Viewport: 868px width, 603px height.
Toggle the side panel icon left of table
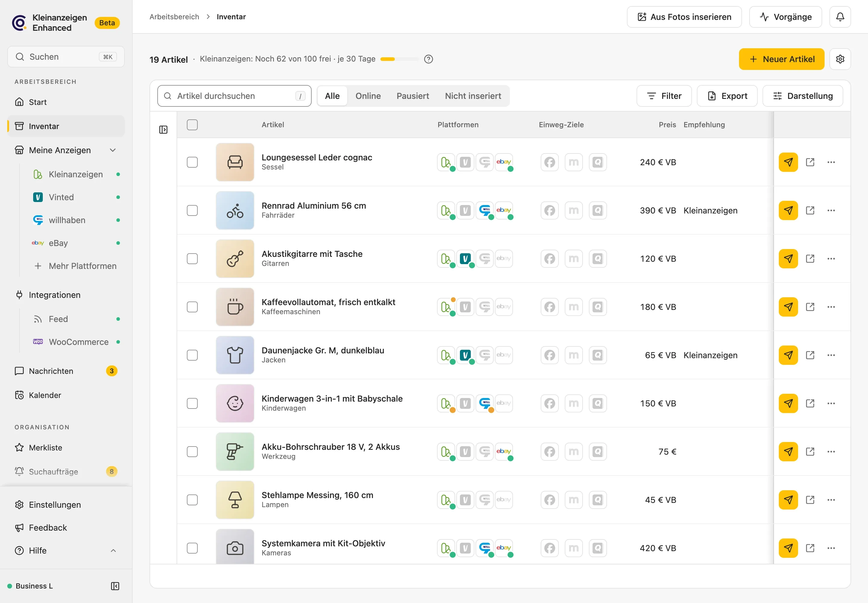pos(163,130)
